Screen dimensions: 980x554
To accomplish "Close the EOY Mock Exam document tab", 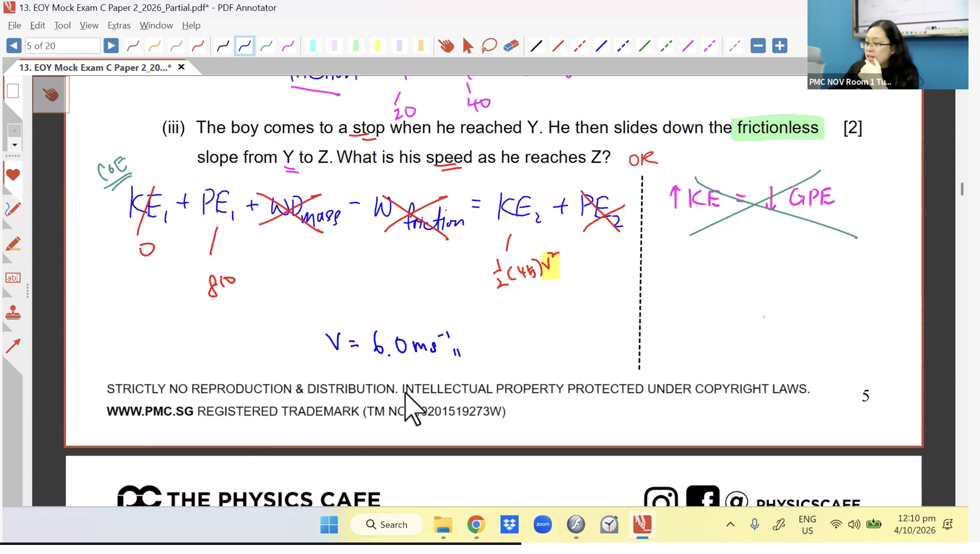I will 181,67.
